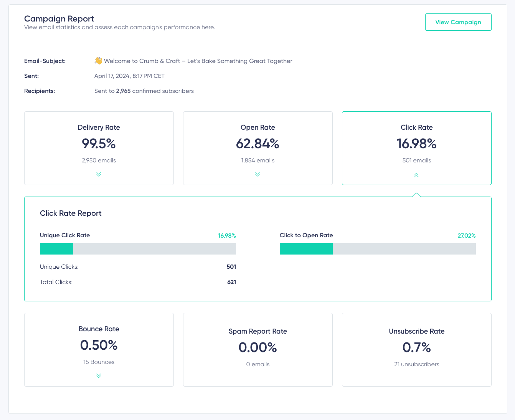This screenshot has height=420, width=515.
Task: Click the 2,965 confirmed subscribers count
Action: 123,91
